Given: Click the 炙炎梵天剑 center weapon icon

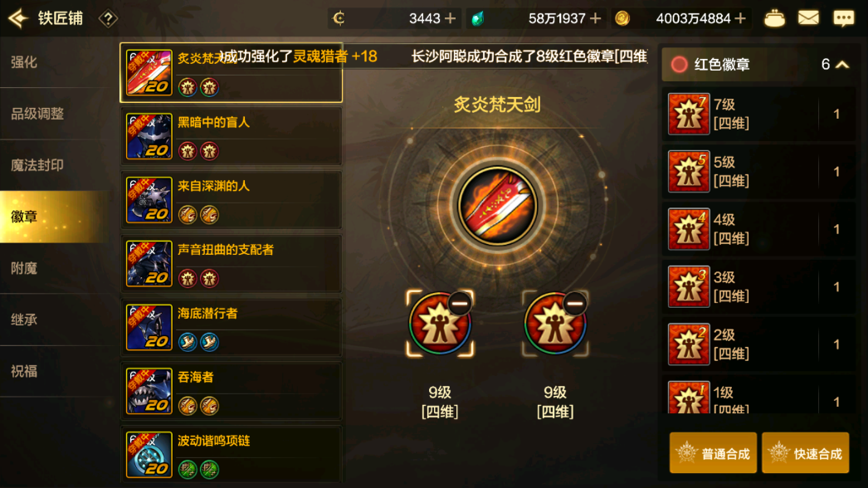Looking at the screenshot, I should (497, 206).
